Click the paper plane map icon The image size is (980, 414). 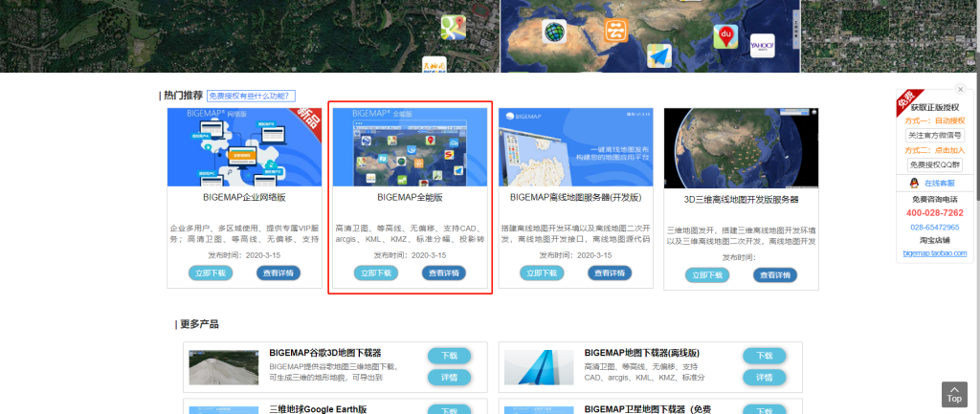coord(659,55)
